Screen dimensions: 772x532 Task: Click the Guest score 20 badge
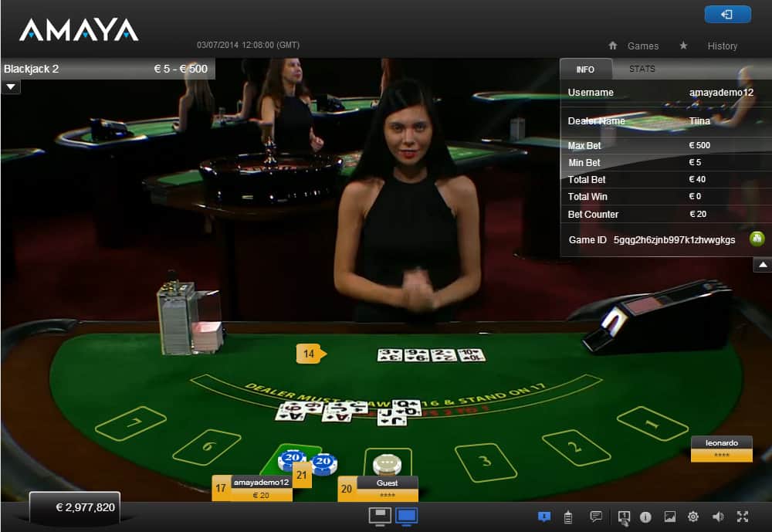point(347,489)
